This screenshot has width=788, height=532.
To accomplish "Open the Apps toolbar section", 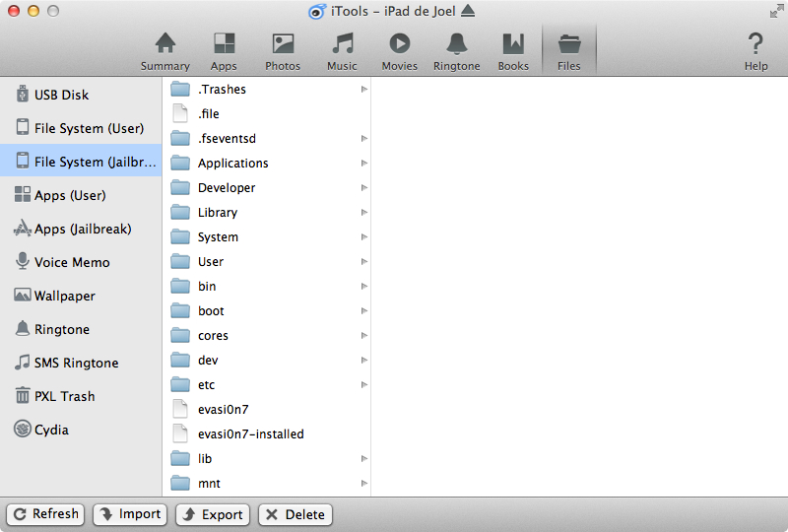I will tap(224, 51).
